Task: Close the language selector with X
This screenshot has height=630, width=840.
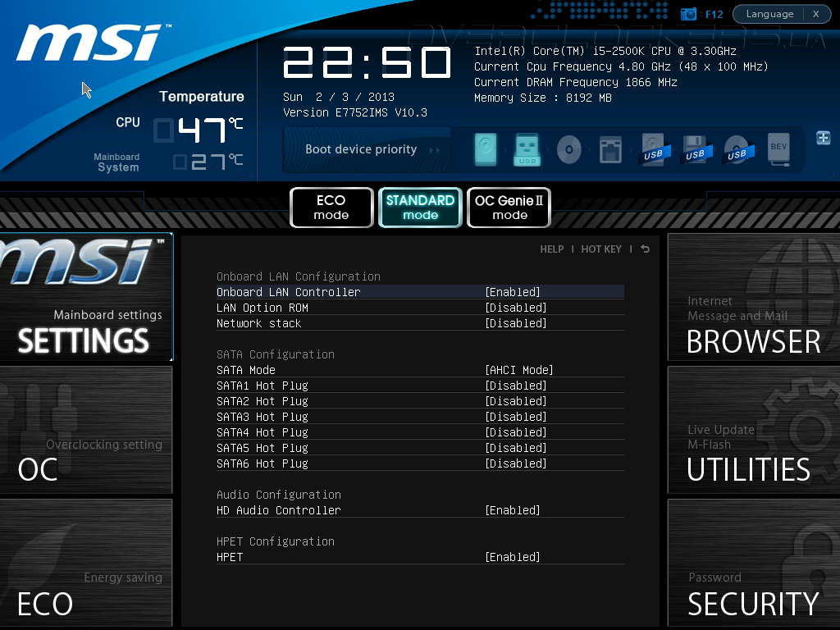Action: point(816,14)
